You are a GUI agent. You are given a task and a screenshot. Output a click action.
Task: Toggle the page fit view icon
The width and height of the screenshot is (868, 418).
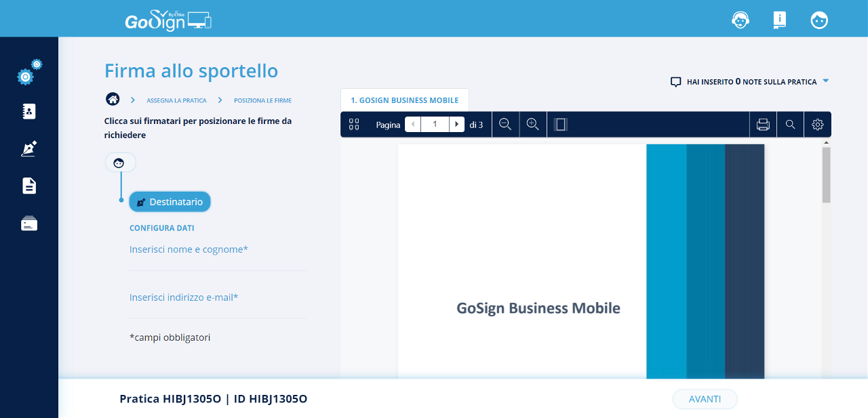point(560,125)
